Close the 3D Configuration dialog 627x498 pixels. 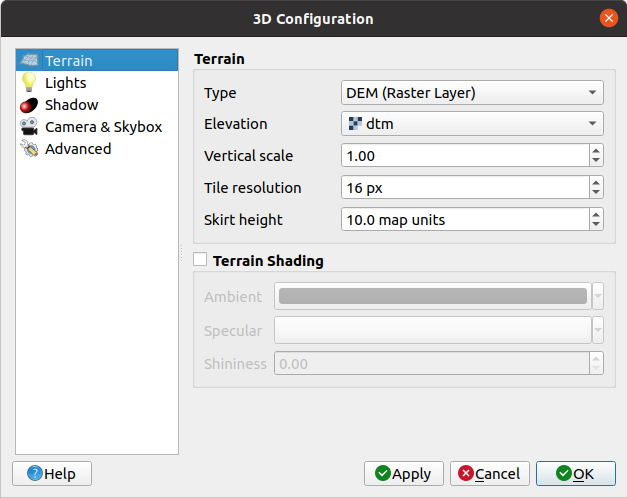point(608,19)
